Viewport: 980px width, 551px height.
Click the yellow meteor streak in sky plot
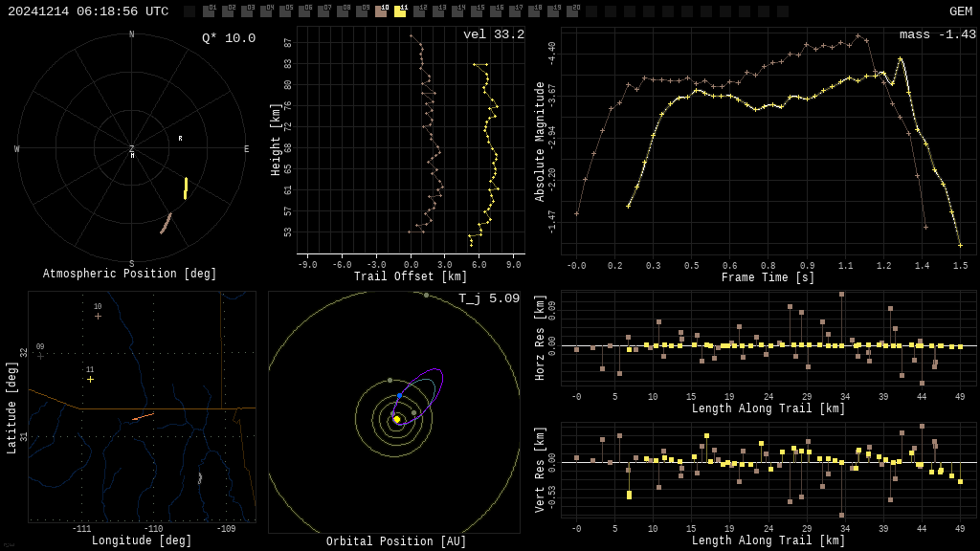coord(186,188)
